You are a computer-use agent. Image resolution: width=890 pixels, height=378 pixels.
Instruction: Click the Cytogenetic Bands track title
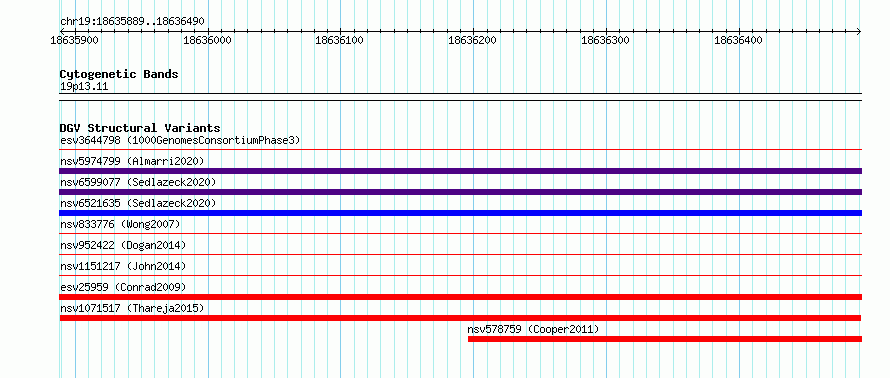119,74
